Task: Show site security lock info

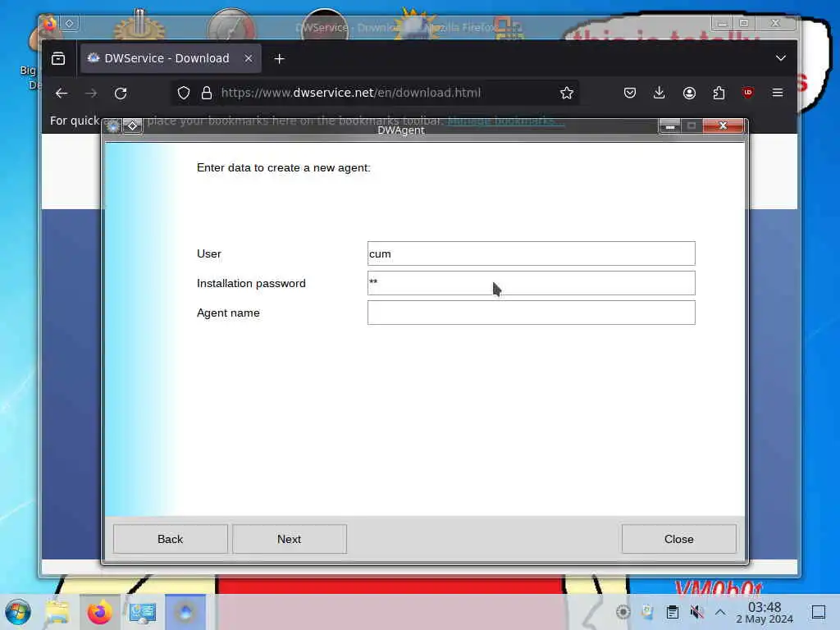Action: [x=206, y=94]
